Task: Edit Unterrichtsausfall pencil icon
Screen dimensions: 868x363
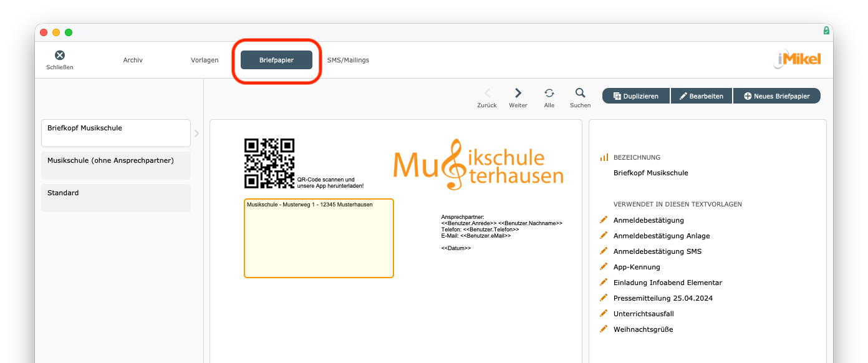Action: (603, 313)
